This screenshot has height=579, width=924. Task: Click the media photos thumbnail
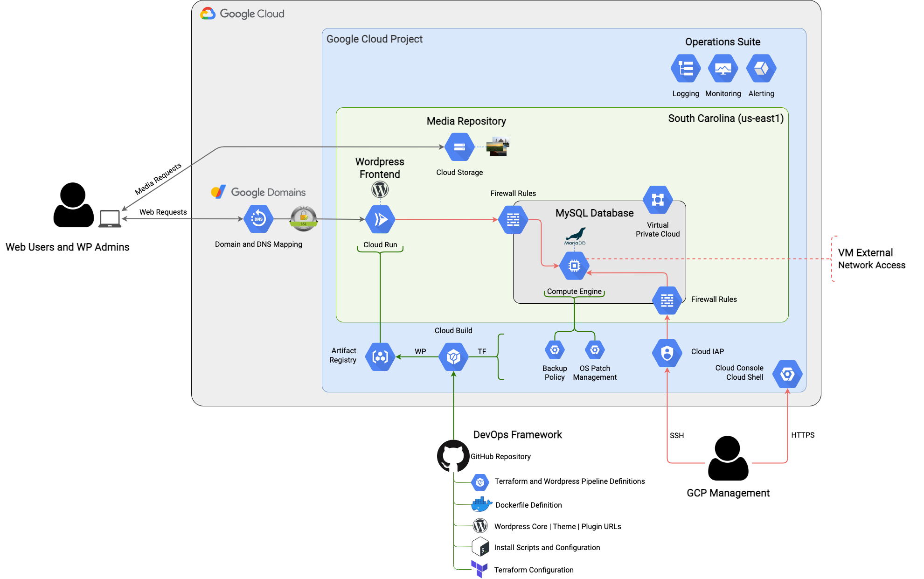point(498,146)
